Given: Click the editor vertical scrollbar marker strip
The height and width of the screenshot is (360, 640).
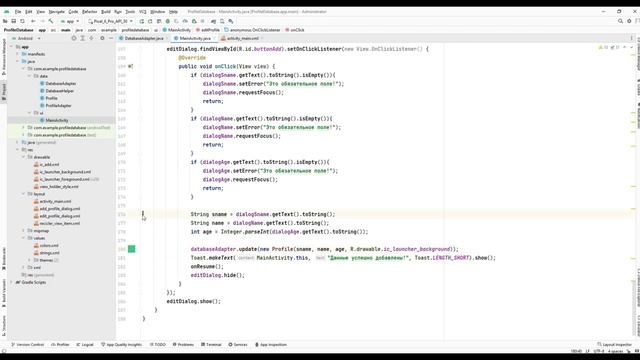Looking at the screenshot, I should (633, 192).
